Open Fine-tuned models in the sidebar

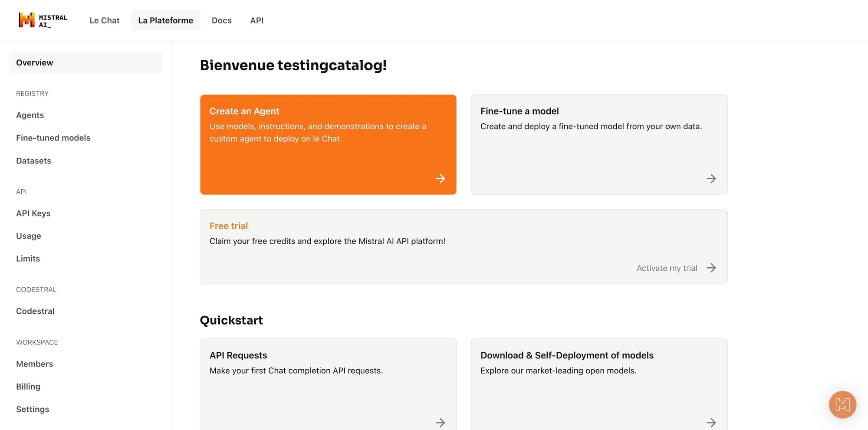click(53, 138)
